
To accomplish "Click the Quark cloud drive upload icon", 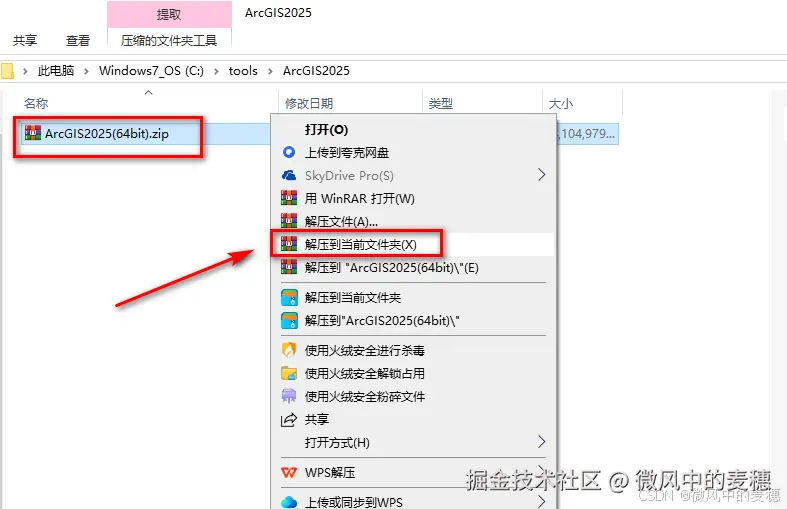I will coord(289,152).
